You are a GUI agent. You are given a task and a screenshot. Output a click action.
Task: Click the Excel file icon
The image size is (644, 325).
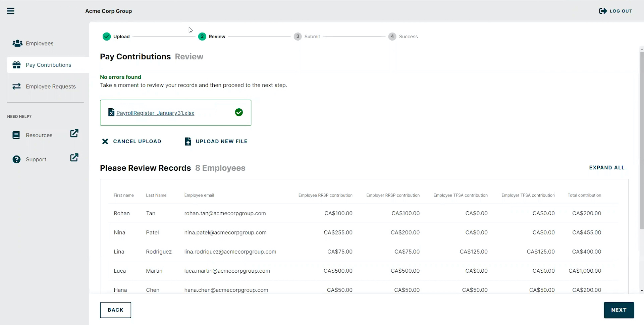[111, 112]
